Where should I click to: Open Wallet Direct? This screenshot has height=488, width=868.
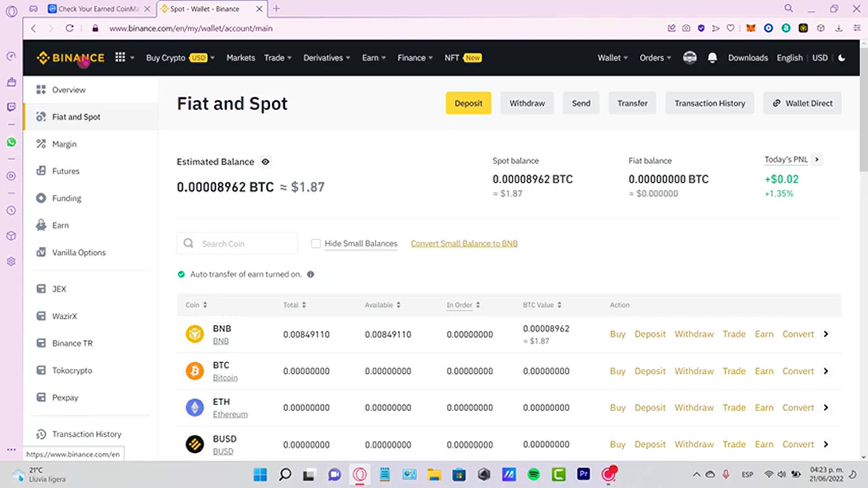pyautogui.click(x=802, y=103)
